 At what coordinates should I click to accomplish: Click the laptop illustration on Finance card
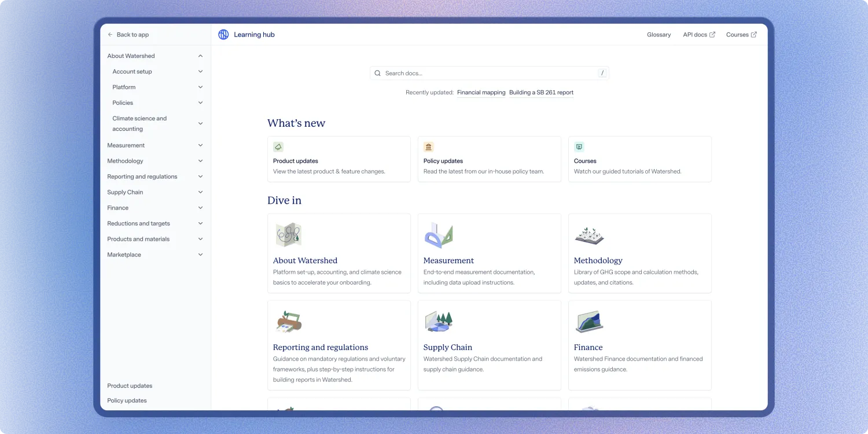589,322
